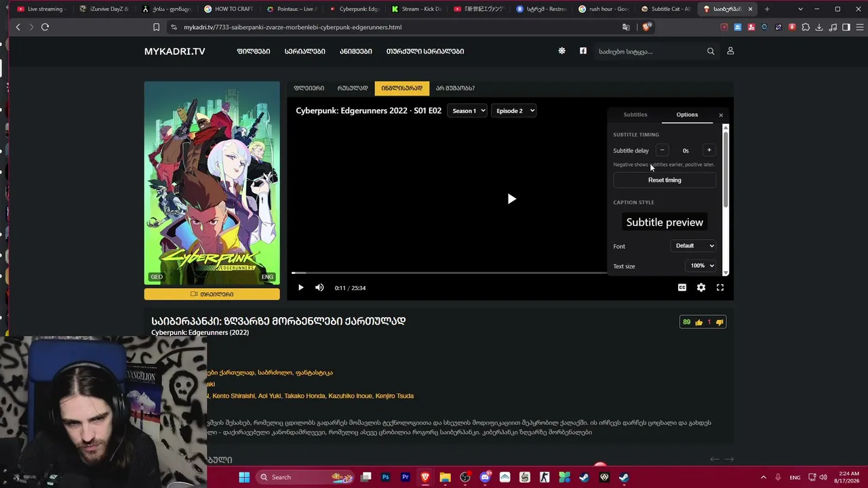This screenshot has height=488, width=868.
Task: Open the სერიალები menu
Action: pos(305,52)
